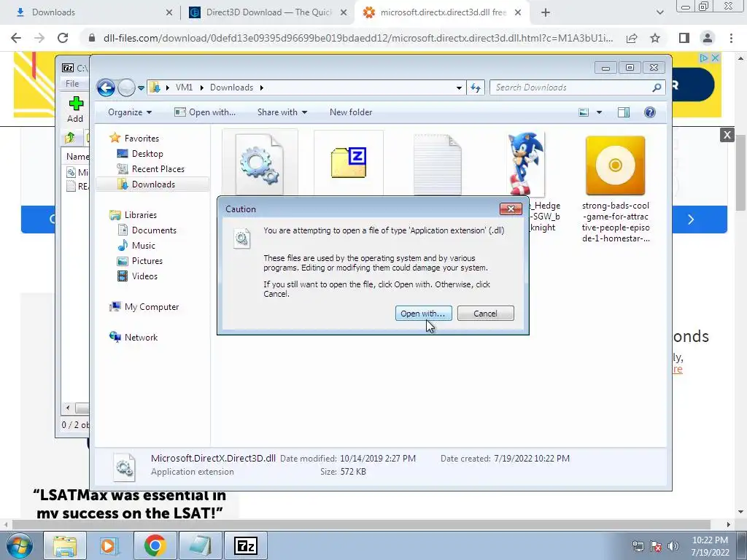Share this page icon in address bar
The height and width of the screenshot is (560, 747).
[x=632, y=38]
